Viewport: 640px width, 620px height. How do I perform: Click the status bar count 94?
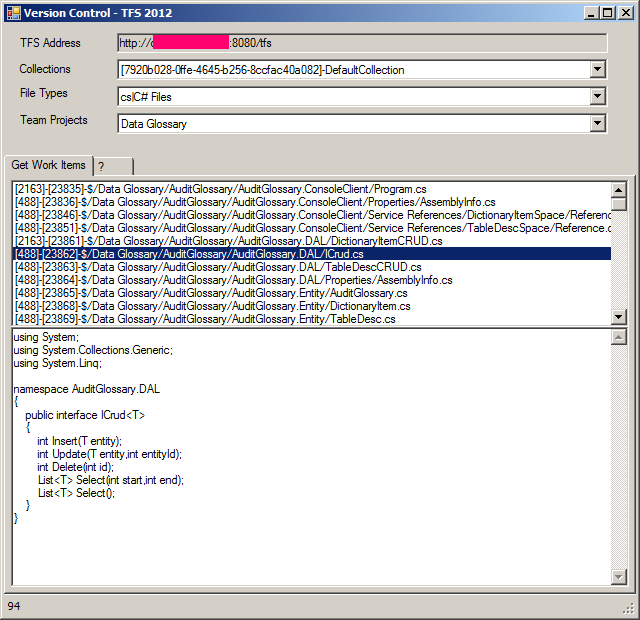coord(14,606)
